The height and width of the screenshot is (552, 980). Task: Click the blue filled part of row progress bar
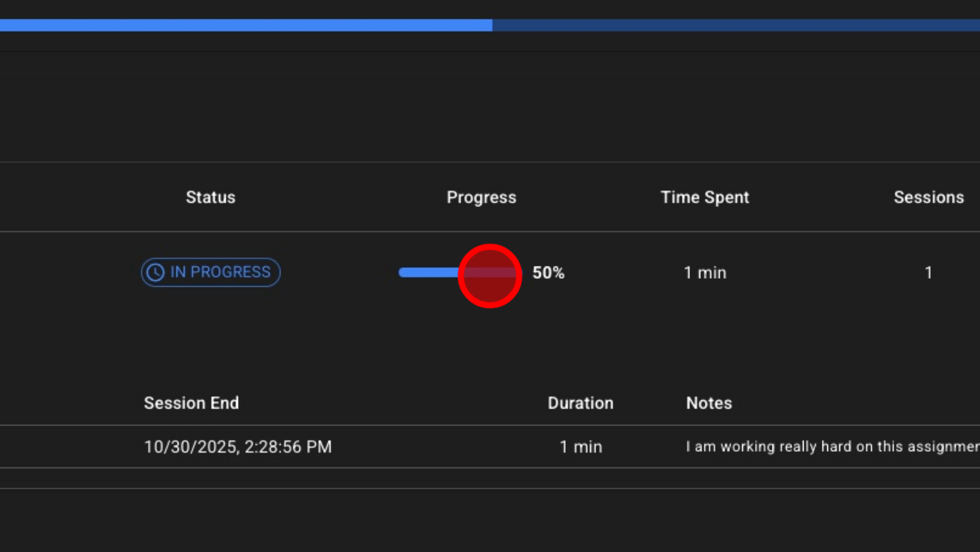[x=427, y=273]
